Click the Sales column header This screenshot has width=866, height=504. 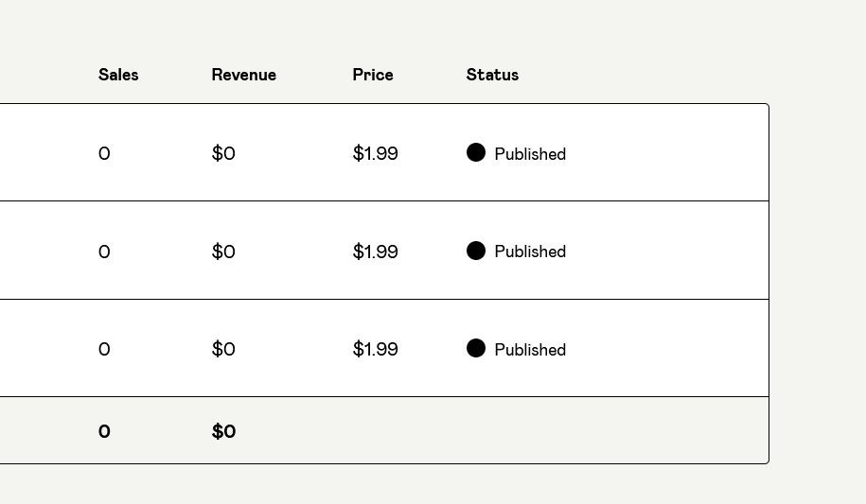point(118,75)
